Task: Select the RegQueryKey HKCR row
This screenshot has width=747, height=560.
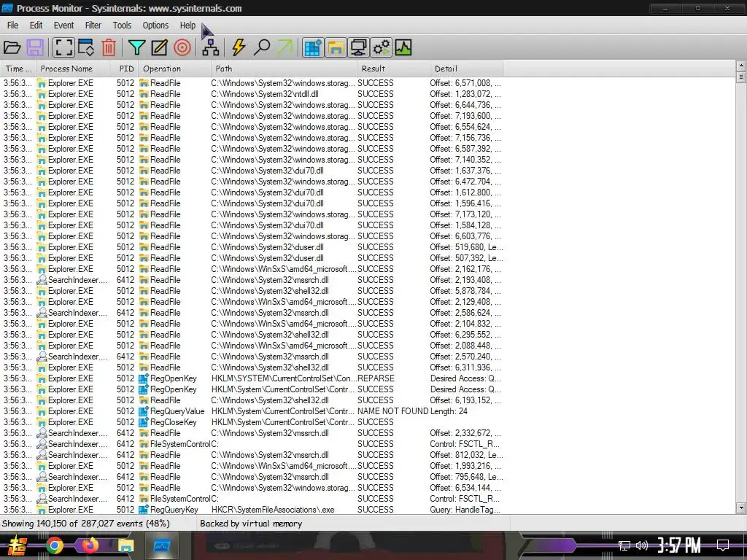Action: click(x=252, y=510)
